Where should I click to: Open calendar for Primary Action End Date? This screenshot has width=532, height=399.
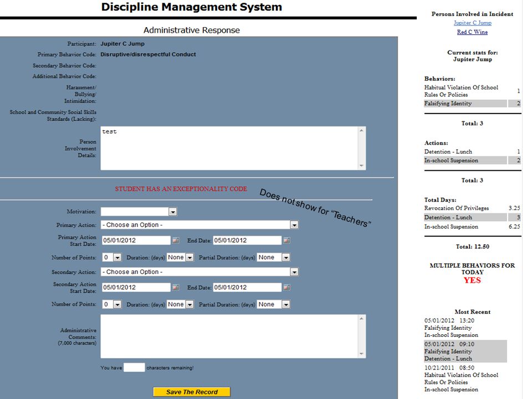[x=287, y=240]
